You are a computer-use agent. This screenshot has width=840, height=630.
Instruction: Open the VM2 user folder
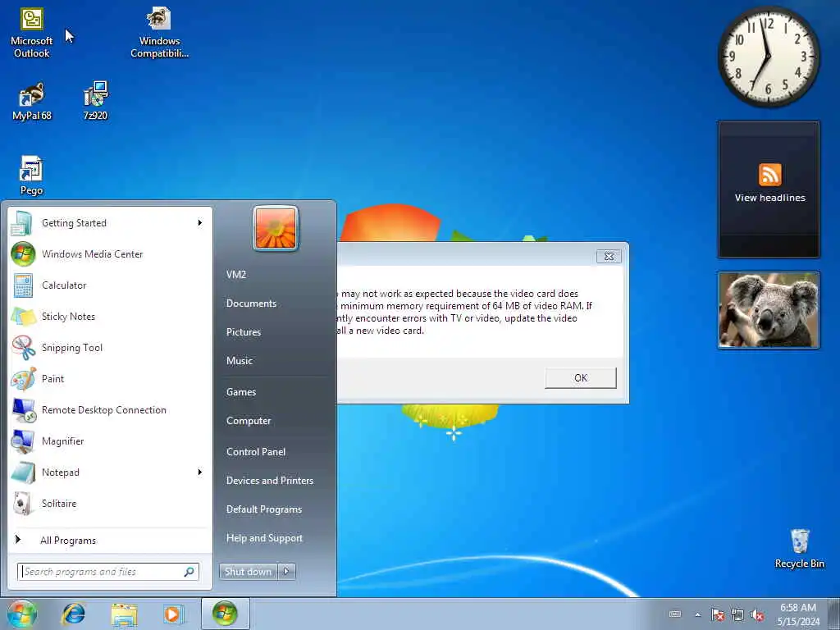point(236,274)
